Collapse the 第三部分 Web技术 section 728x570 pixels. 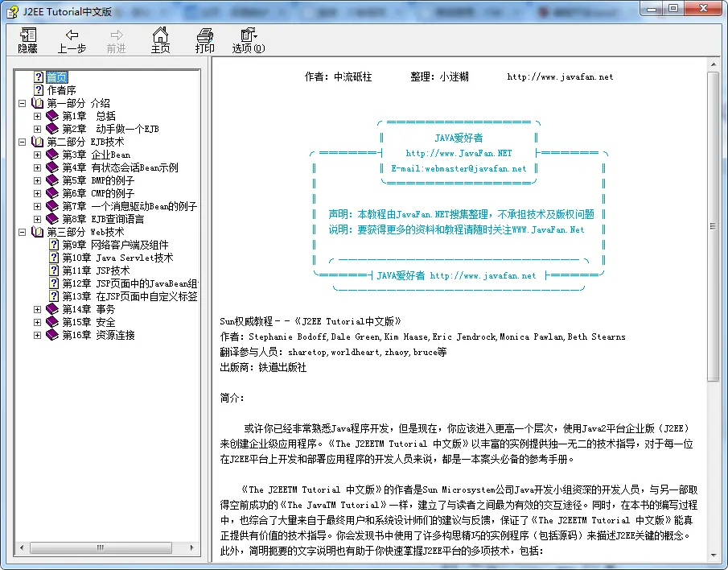tap(22, 232)
